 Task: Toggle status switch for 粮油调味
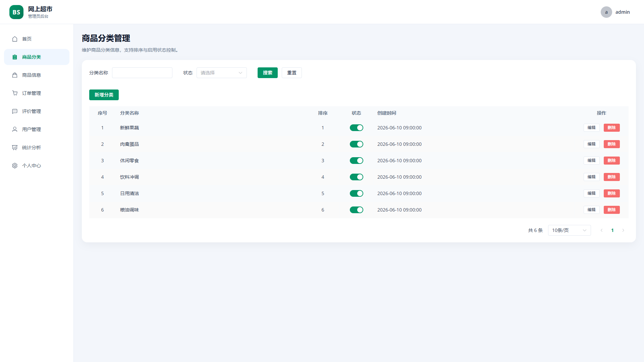(x=356, y=210)
